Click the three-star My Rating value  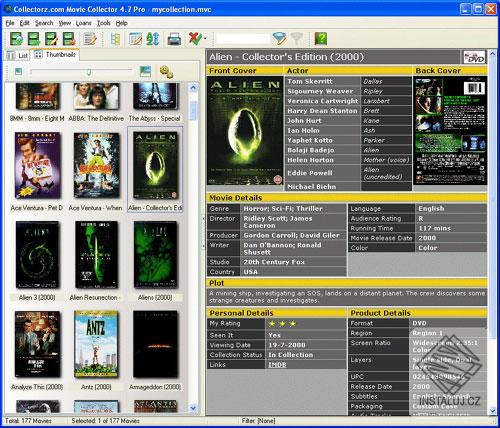point(282,324)
